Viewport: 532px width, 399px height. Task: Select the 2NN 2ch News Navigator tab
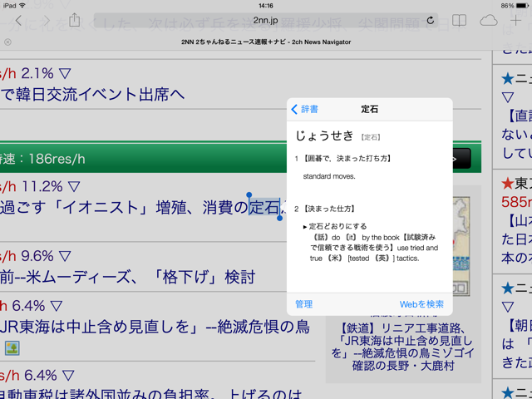tap(266, 42)
